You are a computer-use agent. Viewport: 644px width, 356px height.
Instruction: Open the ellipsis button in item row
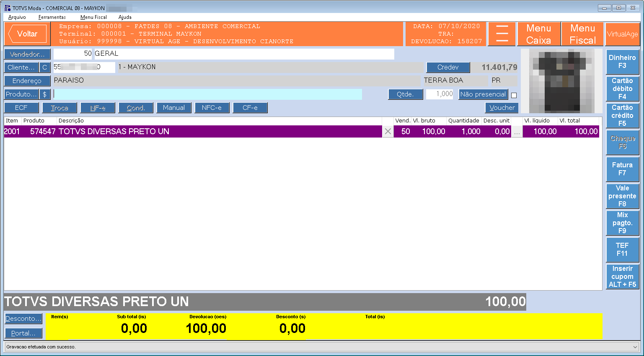coord(517,132)
